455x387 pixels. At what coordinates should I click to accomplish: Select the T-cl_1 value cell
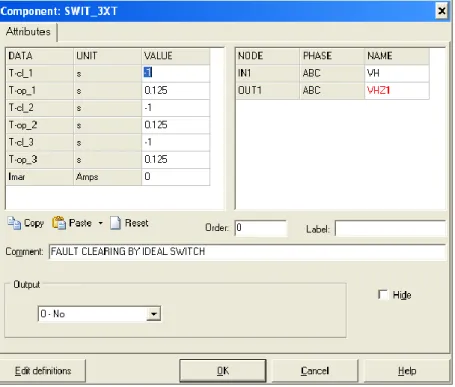tap(176, 73)
